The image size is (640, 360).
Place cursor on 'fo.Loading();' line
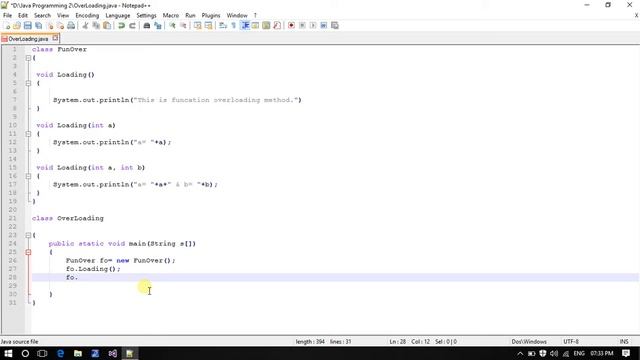93,269
